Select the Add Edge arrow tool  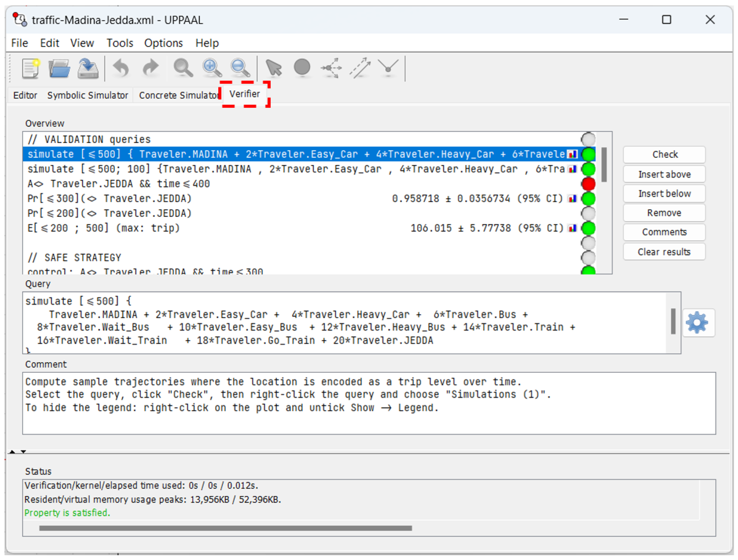(360, 68)
